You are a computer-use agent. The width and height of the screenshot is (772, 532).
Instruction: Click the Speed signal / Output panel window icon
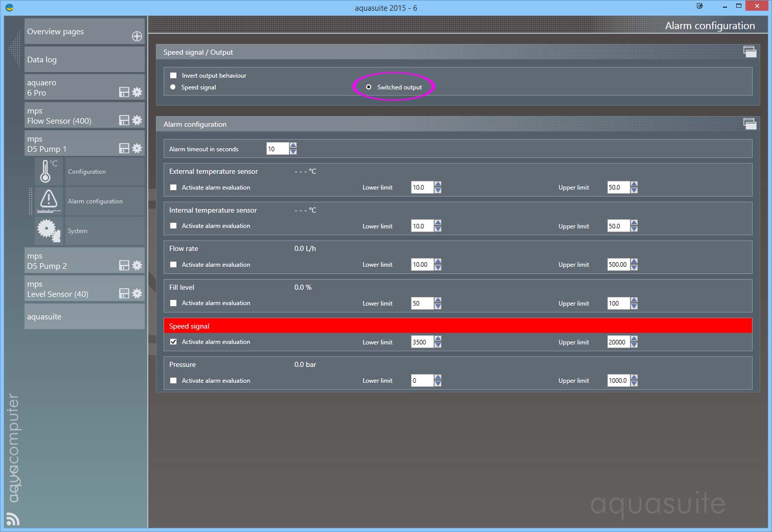[750, 52]
